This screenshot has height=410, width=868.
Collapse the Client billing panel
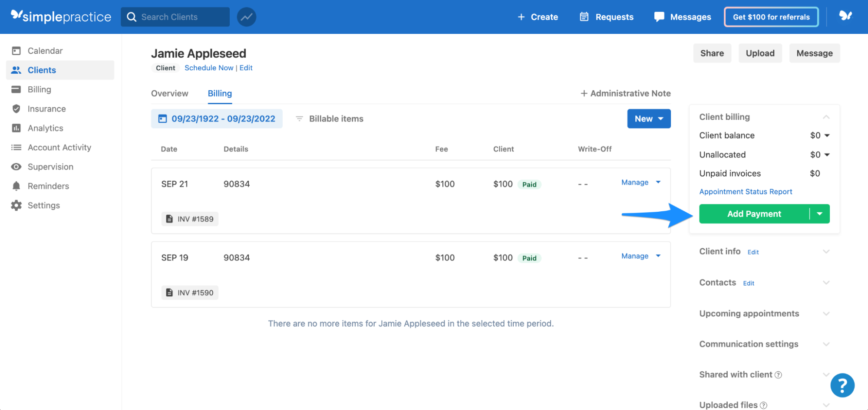(826, 117)
